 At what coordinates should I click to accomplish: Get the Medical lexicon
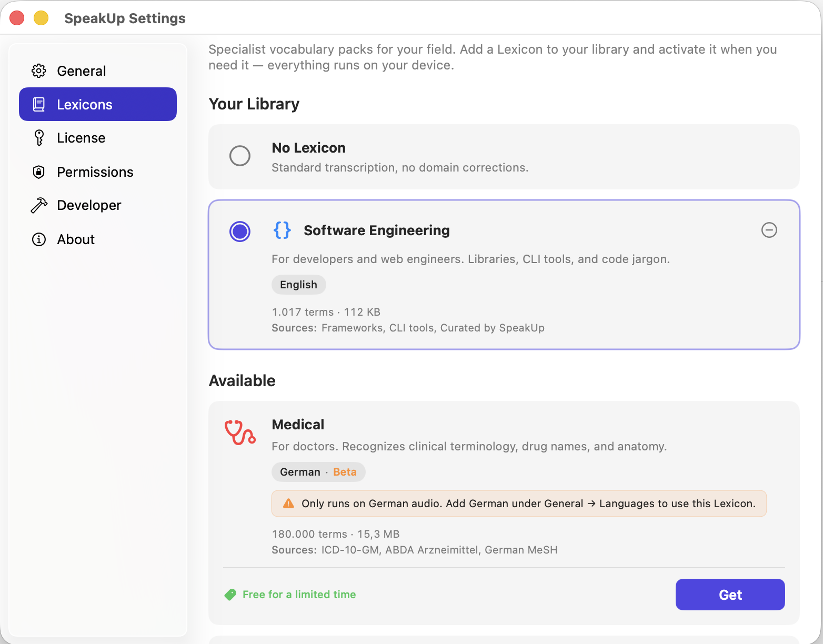[x=730, y=595]
